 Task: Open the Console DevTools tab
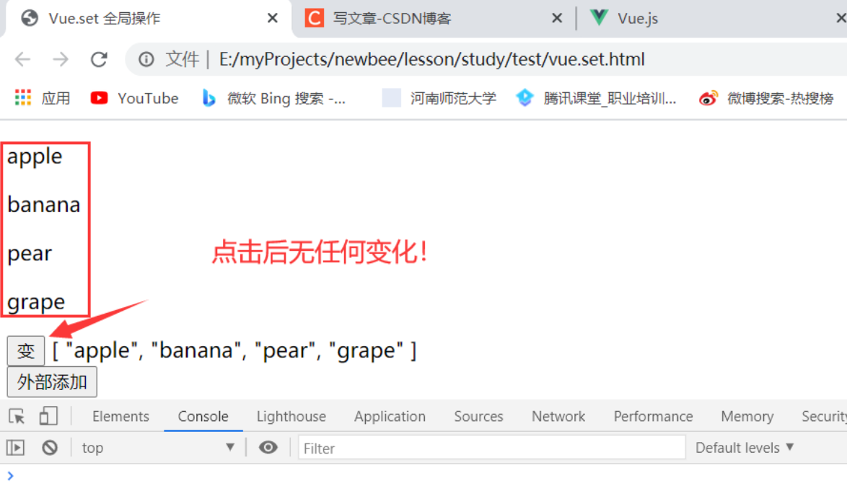(x=203, y=416)
